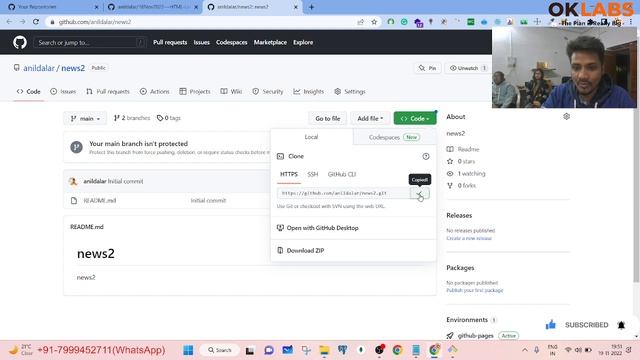
Task: Click the Readme link in About
Action: pos(468,149)
